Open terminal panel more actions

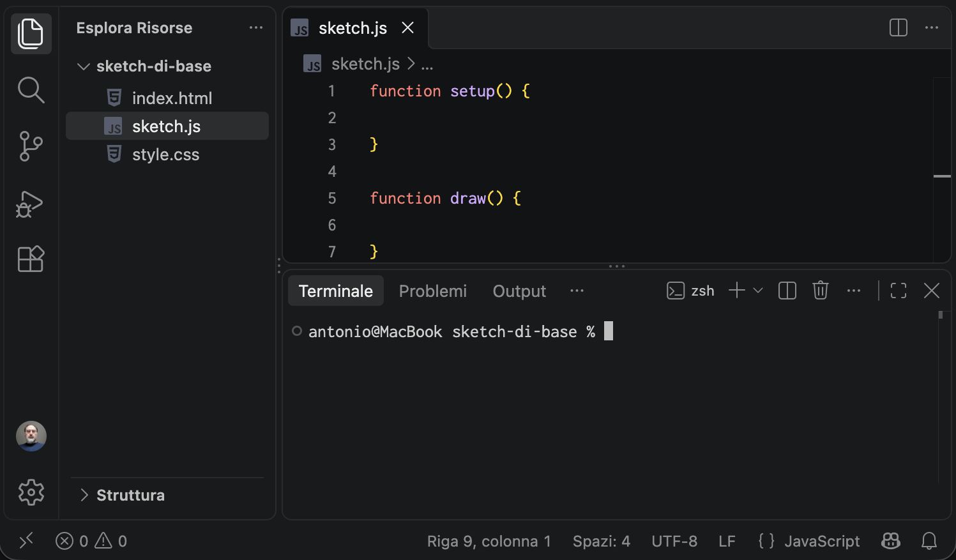854,291
